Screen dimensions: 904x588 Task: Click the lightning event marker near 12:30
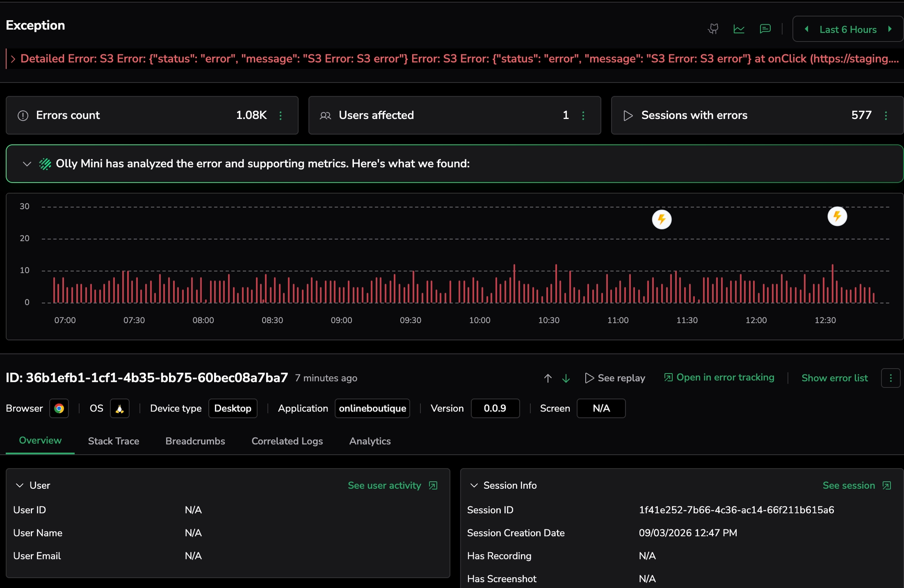[837, 216]
